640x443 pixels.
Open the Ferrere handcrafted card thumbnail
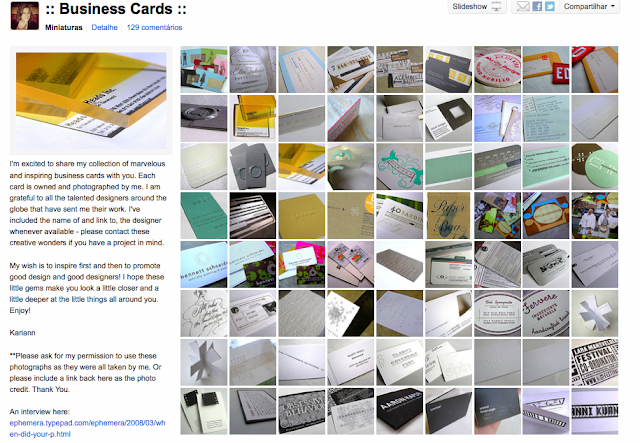pyautogui.click(x=546, y=314)
